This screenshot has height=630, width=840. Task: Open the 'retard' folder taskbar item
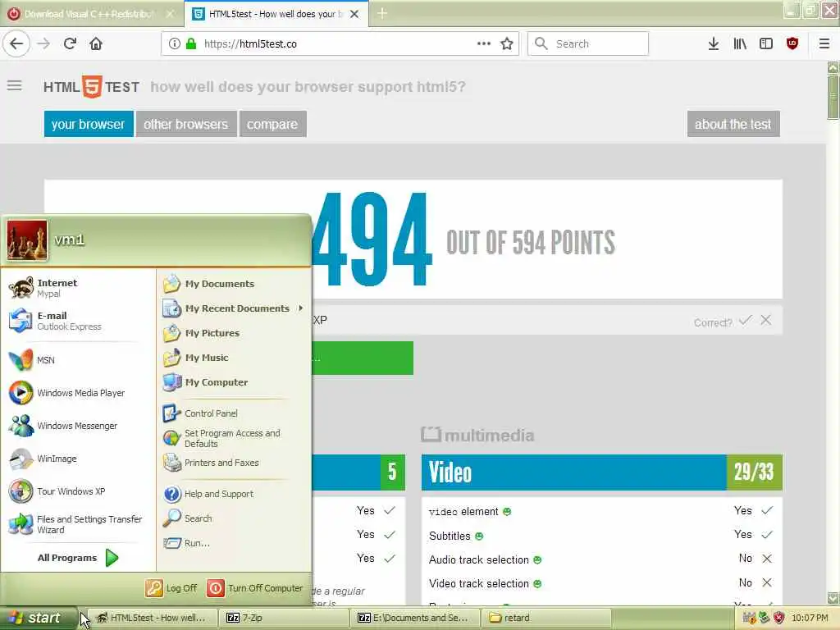(x=546, y=618)
